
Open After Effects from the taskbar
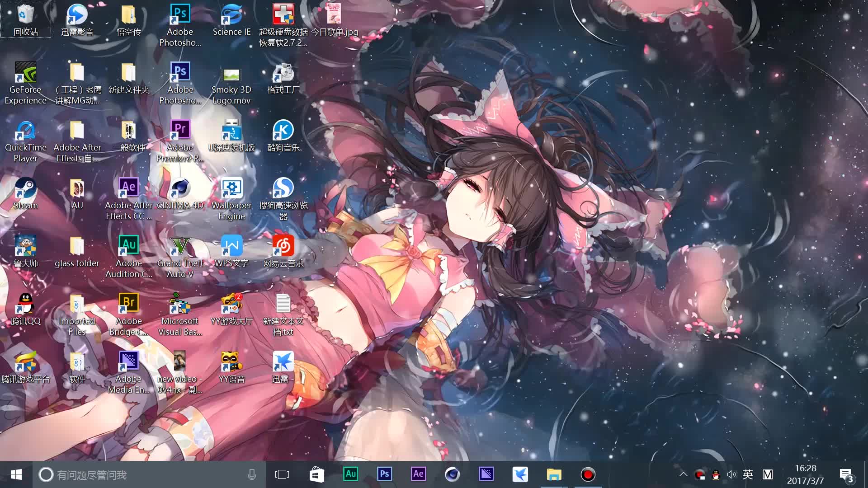[x=418, y=474]
